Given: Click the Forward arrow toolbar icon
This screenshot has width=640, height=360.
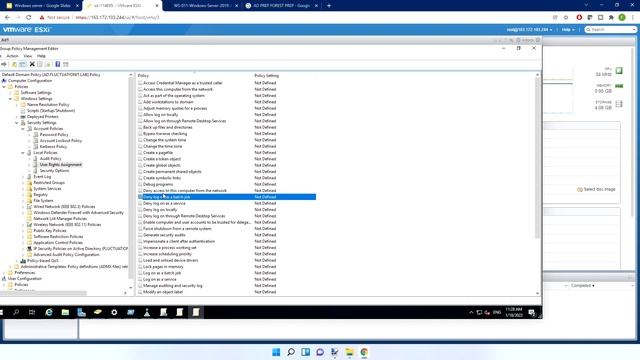Looking at the screenshot, I should coord(4,64).
